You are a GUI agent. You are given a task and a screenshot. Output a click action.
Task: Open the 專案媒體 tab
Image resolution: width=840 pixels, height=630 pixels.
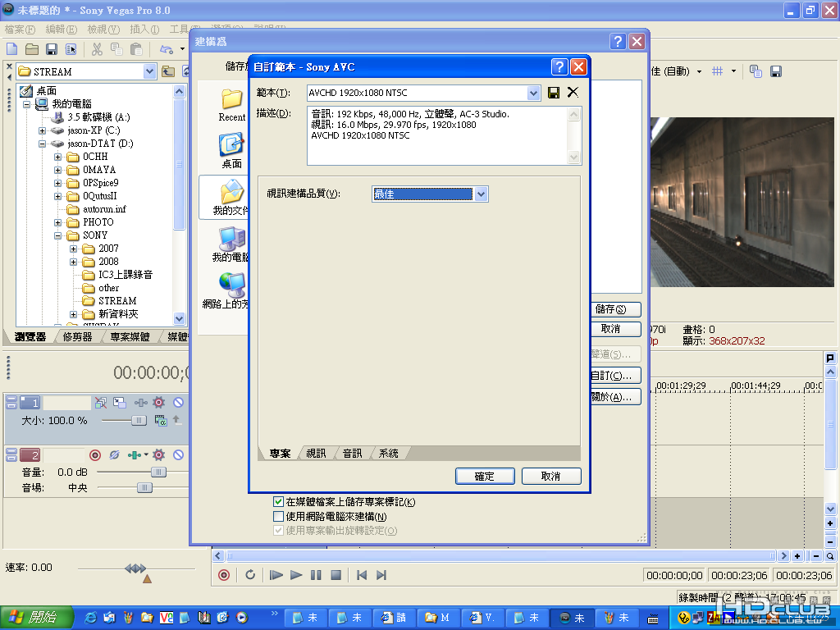point(130,337)
